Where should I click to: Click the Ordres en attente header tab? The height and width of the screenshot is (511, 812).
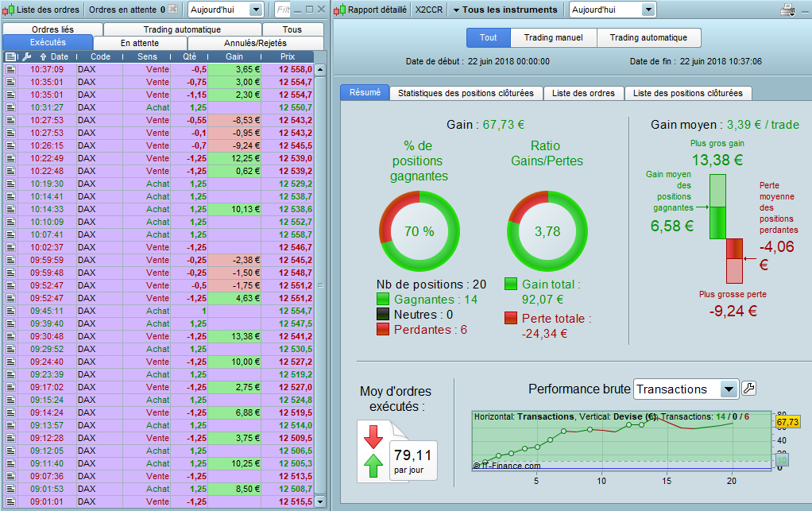[x=127, y=10]
